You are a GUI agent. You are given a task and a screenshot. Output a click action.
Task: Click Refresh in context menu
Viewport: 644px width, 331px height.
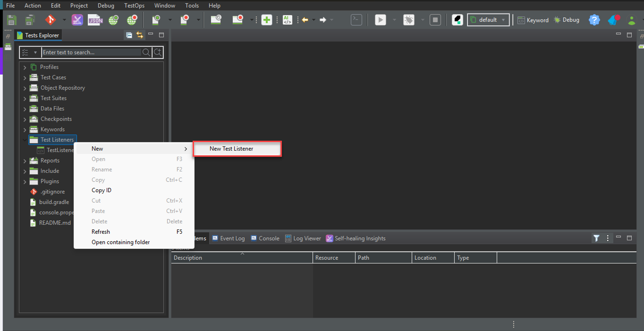coord(101,232)
